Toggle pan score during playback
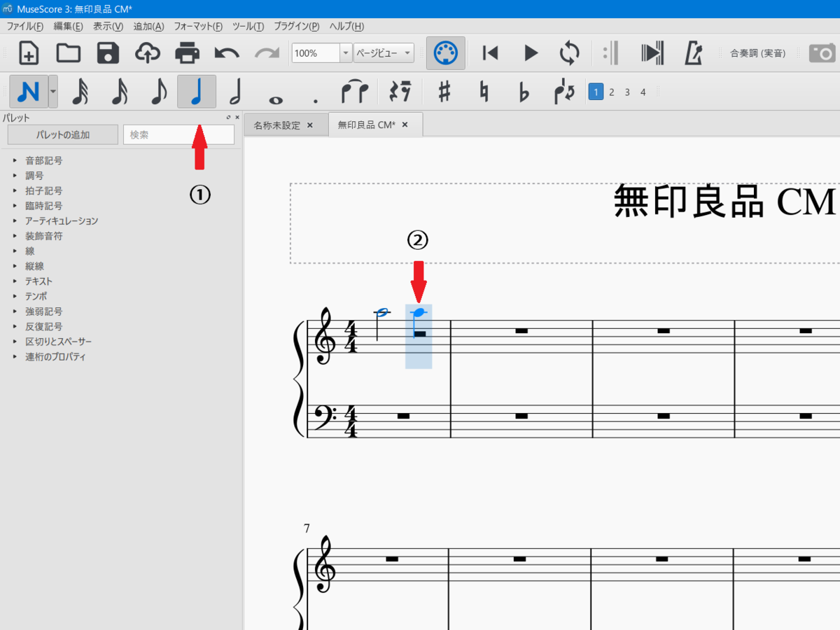This screenshot has width=840, height=630. pos(652,53)
